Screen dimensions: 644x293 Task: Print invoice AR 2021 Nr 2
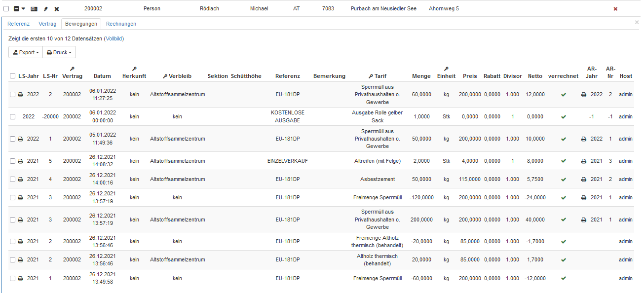[x=584, y=180]
